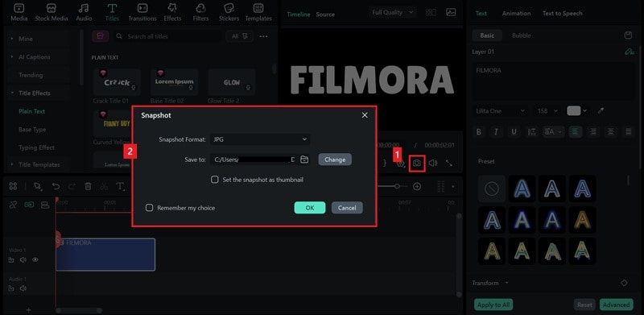Click the Delete trash icon in timeline toolbar

pyautogui.click(x=88, y=187)
